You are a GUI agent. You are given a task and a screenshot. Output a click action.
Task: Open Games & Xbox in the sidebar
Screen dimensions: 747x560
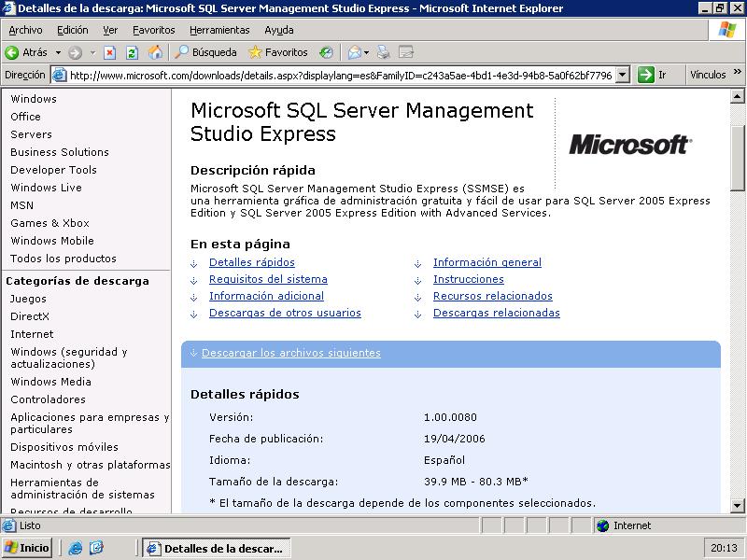pos(50,223)
